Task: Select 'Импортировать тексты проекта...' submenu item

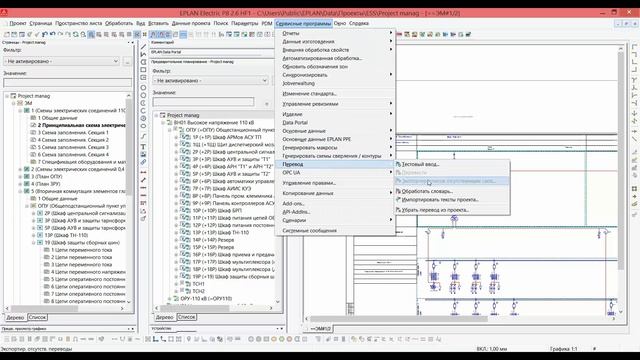Action: coord(452,200)
